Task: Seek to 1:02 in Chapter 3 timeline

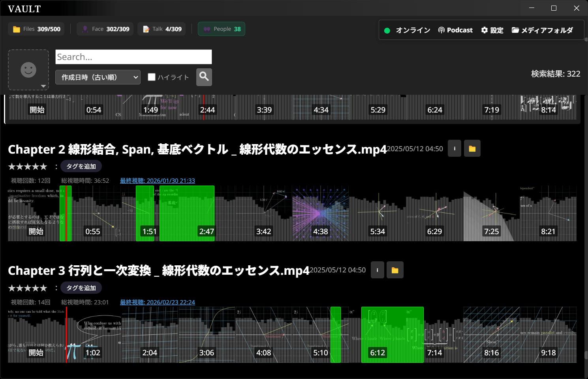Action: click(x=93, y=353)
